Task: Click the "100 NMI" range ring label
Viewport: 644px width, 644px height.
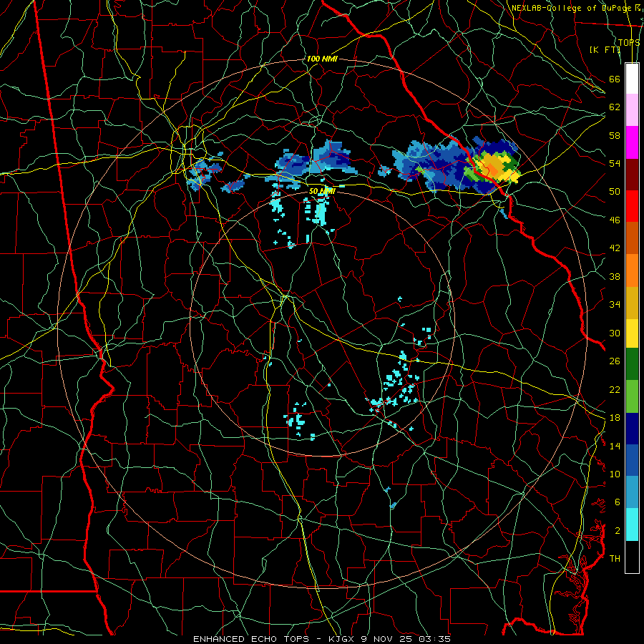Action: point(322,59)
